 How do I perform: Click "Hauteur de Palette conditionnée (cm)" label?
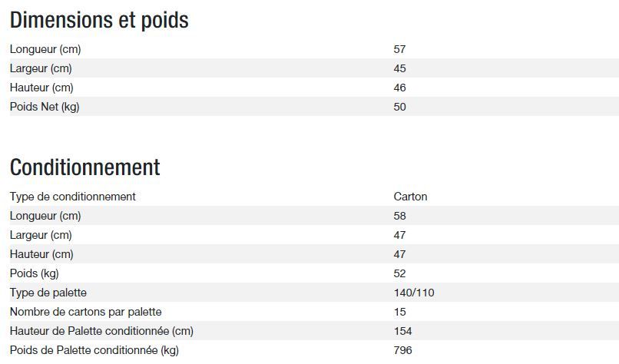click(101, 331)
